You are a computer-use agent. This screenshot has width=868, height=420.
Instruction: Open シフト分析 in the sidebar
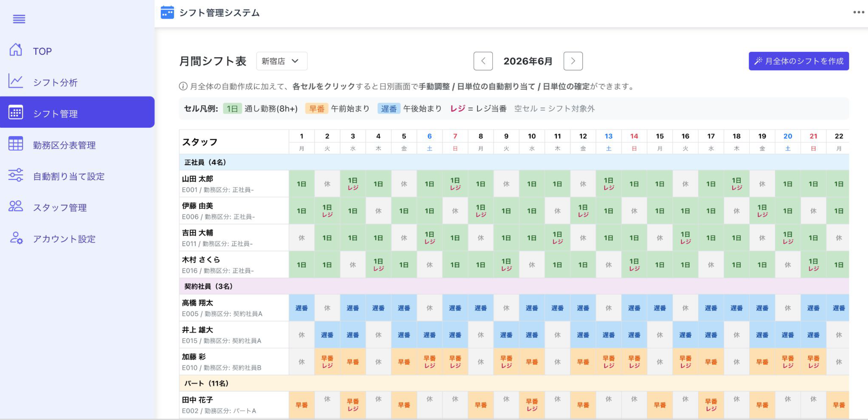pyautogui.click(x=77, y=82)
